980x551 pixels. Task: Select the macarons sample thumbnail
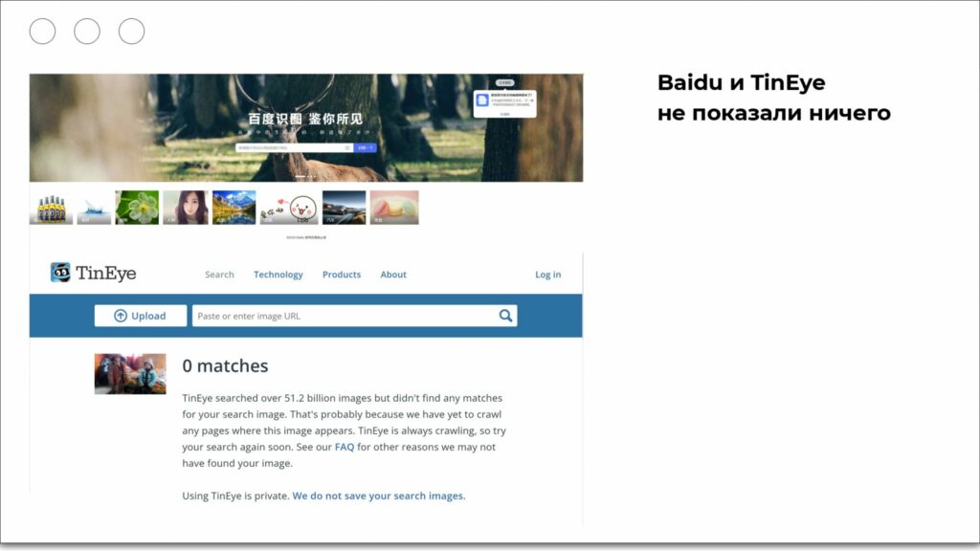pos(394,208)
